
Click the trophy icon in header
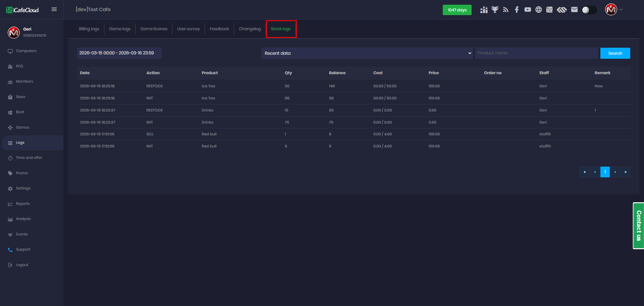(495, 10)
